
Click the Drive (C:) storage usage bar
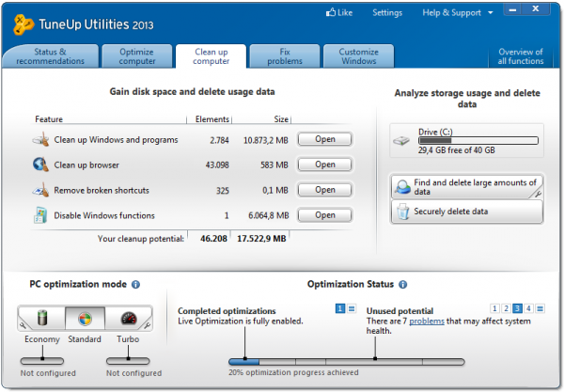pos(478,141)
